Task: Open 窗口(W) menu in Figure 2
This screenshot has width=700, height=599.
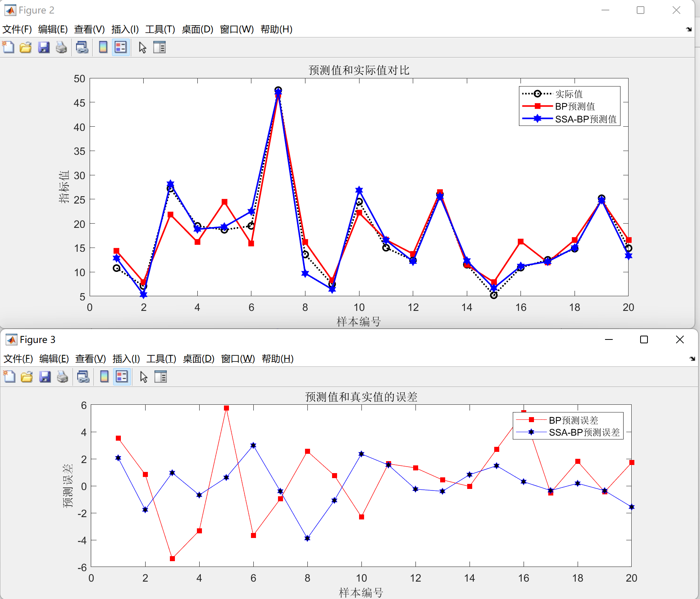Action: 237,29
